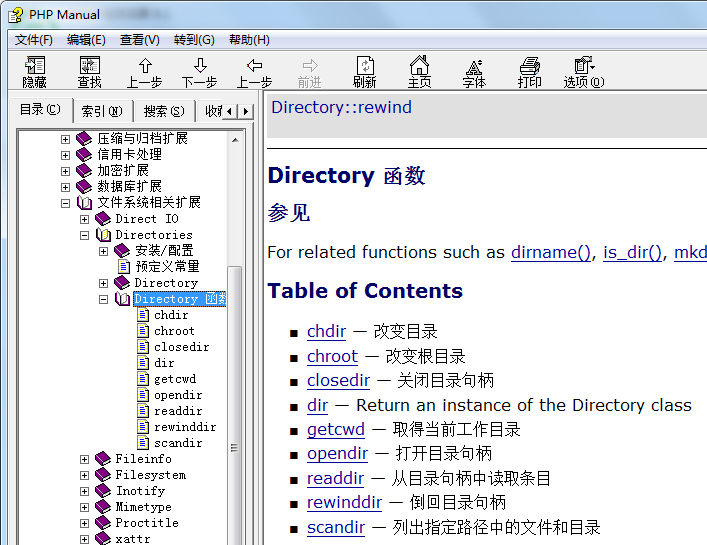707x545 pixels.
Task: Open the 帮助(H) menu
Action: pyautogui.click(x=249, y=40)
